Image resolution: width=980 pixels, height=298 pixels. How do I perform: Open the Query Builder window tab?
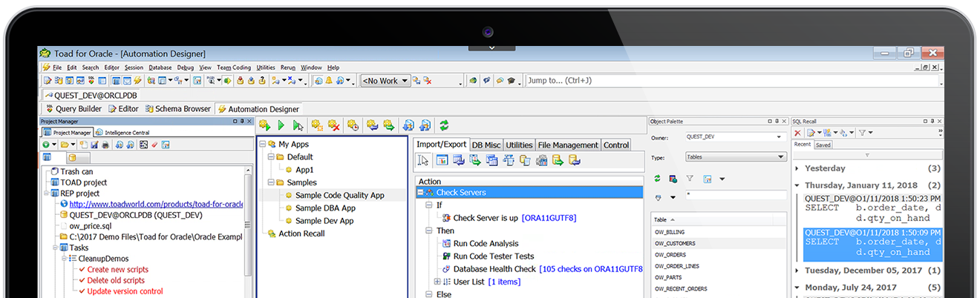click(x=73, y=109)
